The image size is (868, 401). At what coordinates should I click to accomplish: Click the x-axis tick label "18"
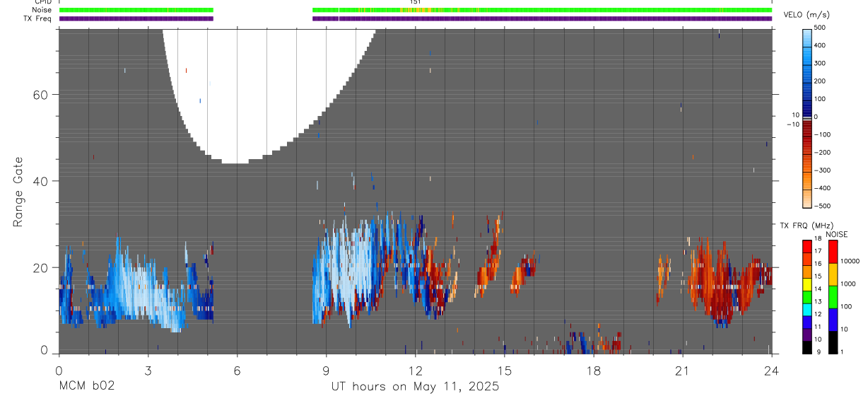[x=593, y=371]
